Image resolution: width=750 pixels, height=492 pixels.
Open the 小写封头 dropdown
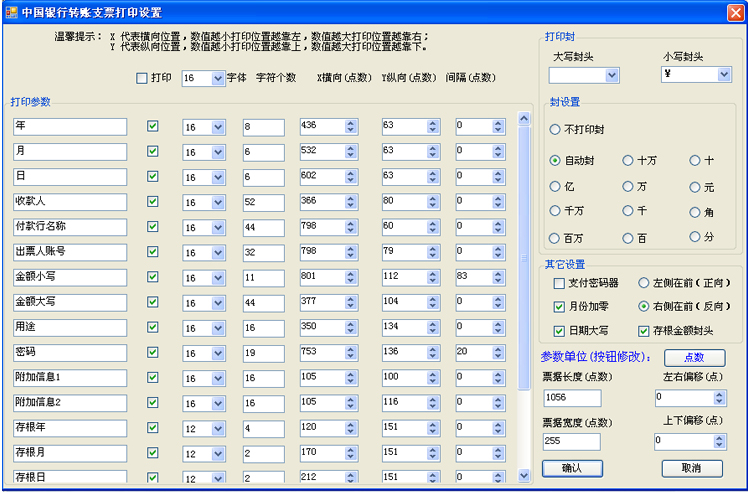point(724,74)
